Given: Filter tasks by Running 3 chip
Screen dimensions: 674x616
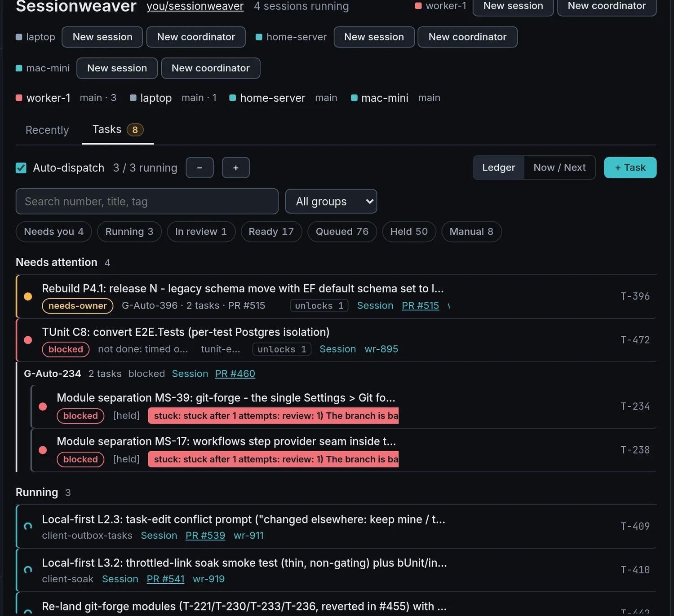Looking at the screenshot, I should tap(129, 232).
